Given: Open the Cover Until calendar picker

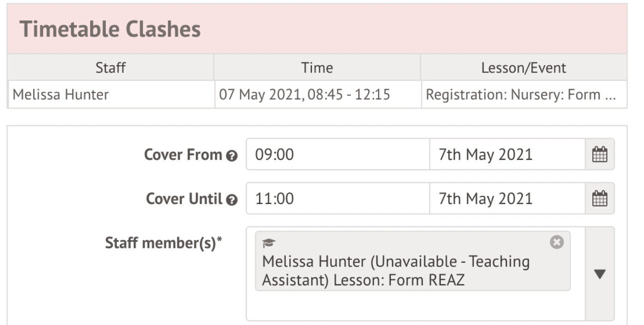Looking at the screenshot, I should point(600,199).
